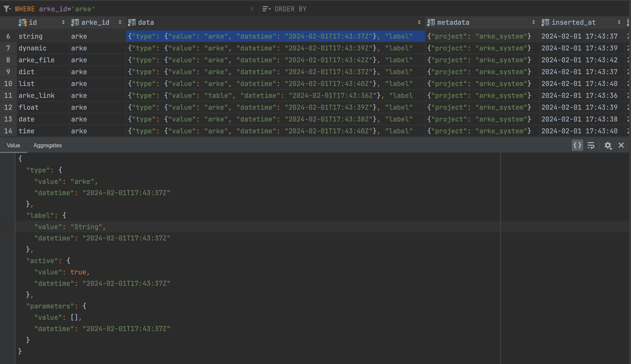631x364 pixels.
Task: Close the value viewer panel
Action: [621, 145]
